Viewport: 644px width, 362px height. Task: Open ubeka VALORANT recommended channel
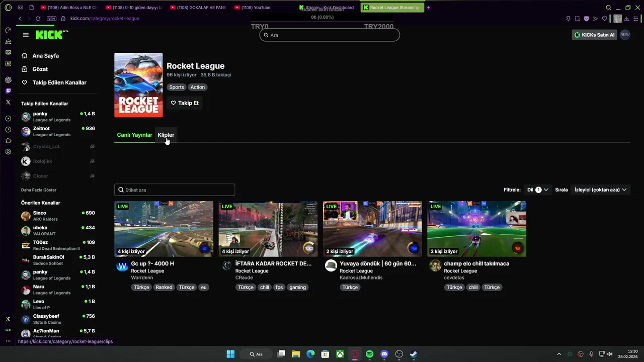pos(58,231)
